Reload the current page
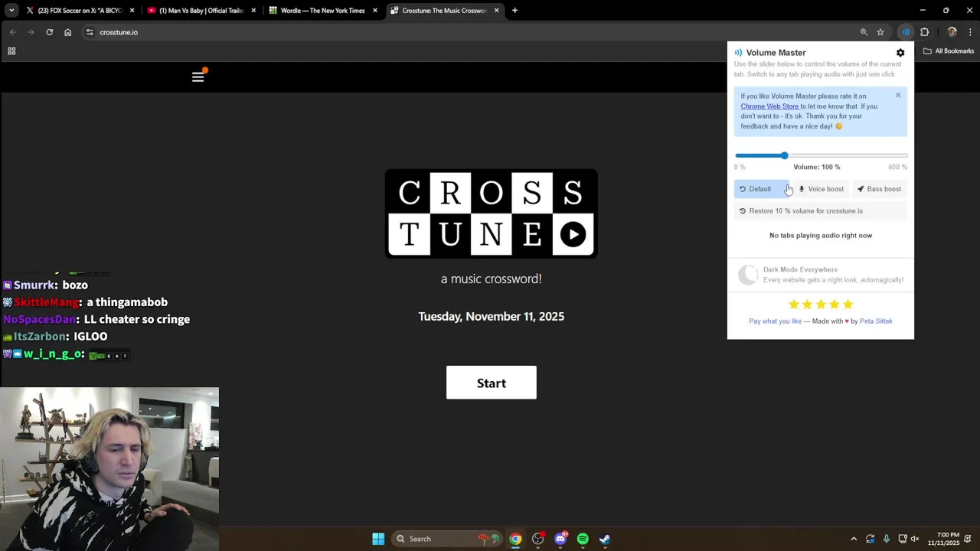This screenshot has width=980, height=551. pos(49,32)
